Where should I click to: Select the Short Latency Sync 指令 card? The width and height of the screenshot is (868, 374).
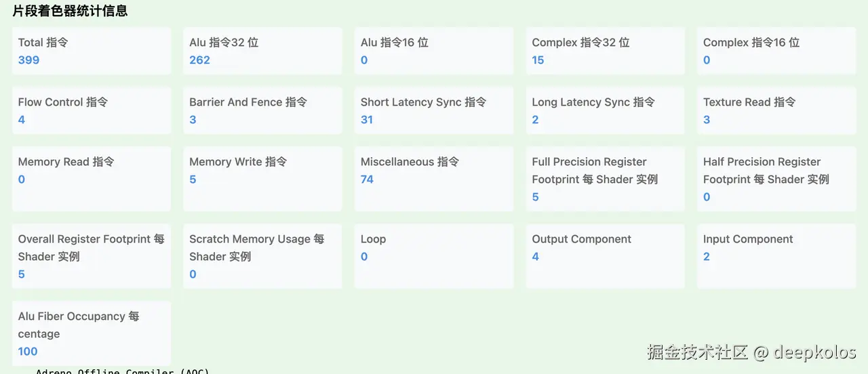[433, 110]
